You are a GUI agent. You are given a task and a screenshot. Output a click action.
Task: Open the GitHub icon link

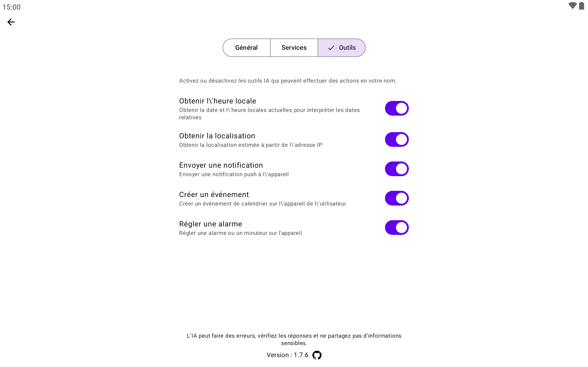317,355
